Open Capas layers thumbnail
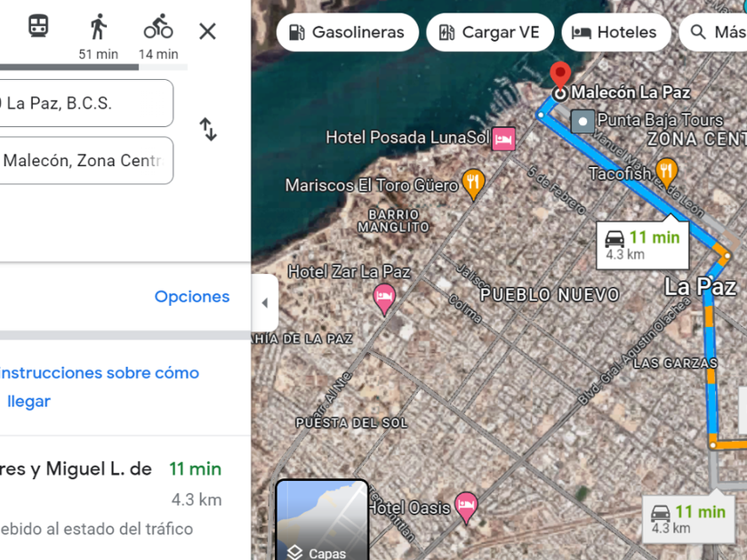Viewport: 747px width, 560px height. click(x=322, y=519)
